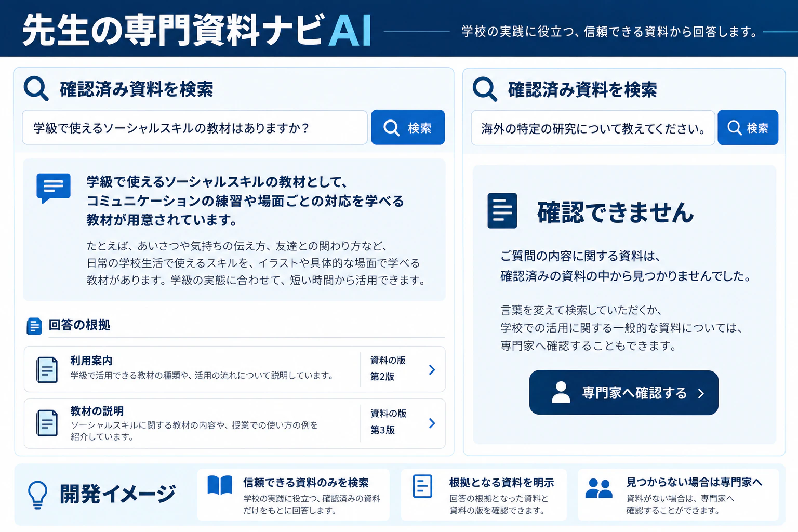Click the 第3版 version label
The image size is (798, 532).
[x=383, y=430]
